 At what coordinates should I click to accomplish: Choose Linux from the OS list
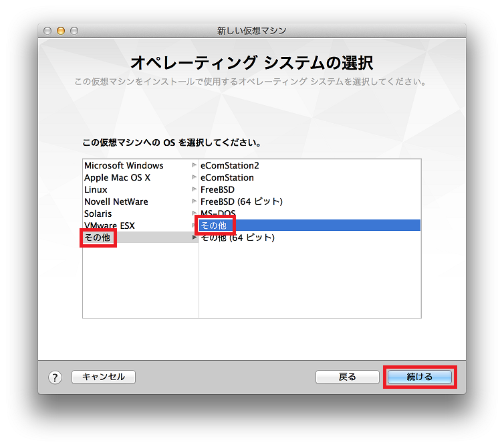pyautogui.click(x=96, y=189)
